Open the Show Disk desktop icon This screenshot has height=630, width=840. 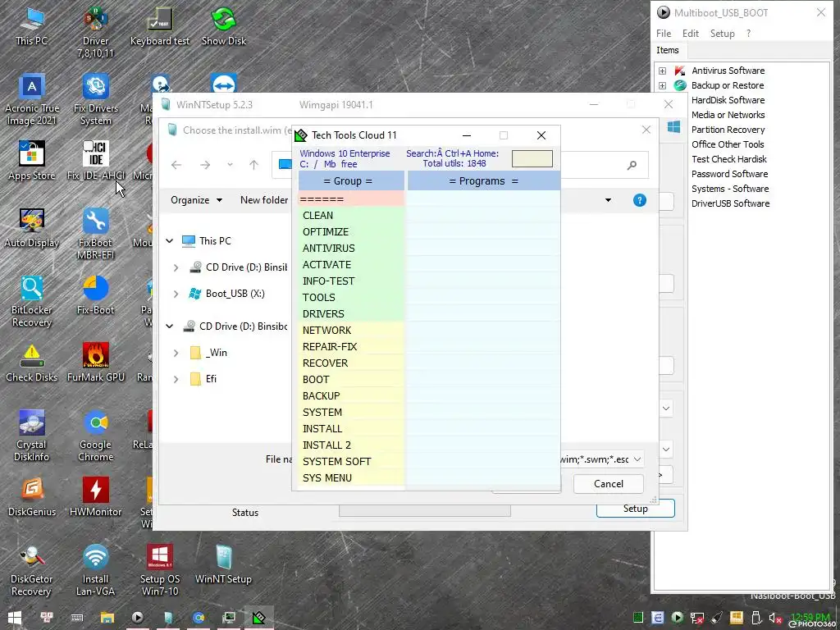pyautogui.click(x=224, y=25)
